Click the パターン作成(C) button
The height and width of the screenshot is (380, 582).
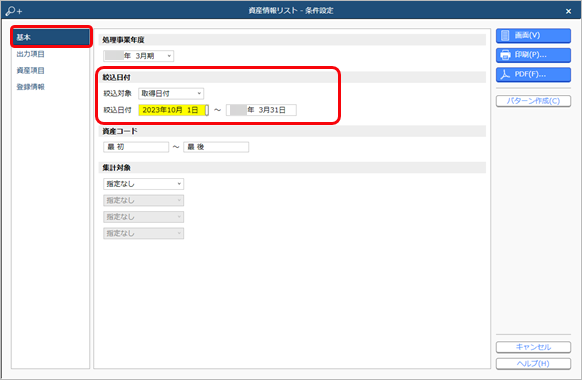coord(533,101)
